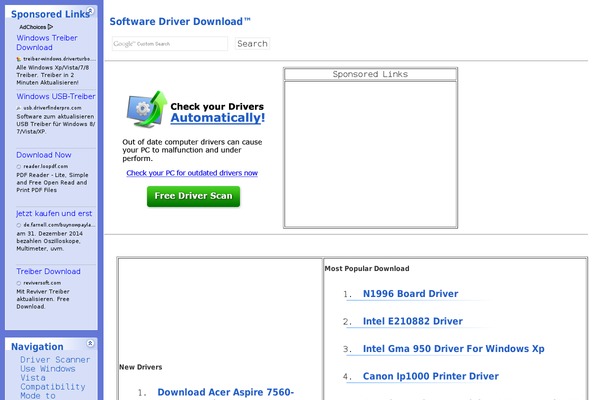This screenshot has height=400, width=600.
Task: Collapse the Navigation sidebar panel
Action: pos(90,343)
